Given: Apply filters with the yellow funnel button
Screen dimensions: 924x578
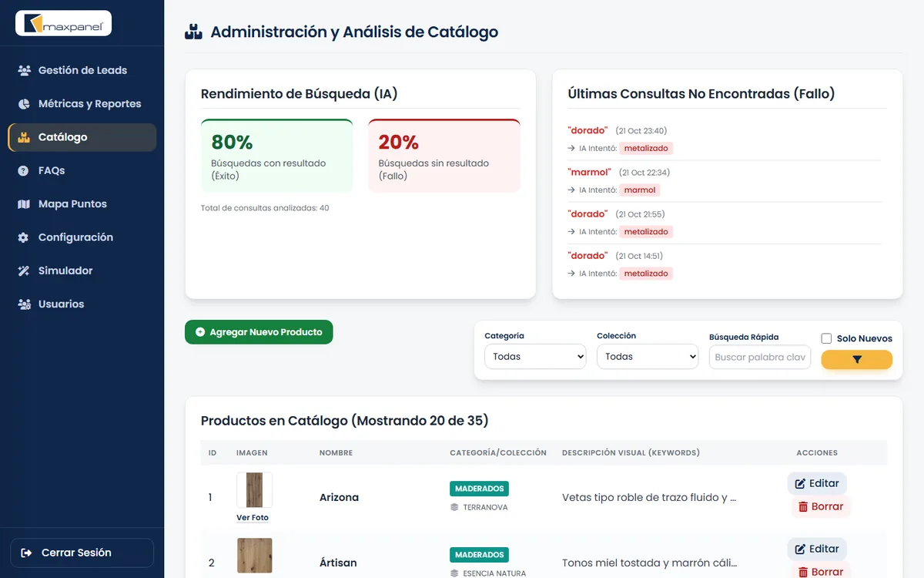Looking at the screenshot, I should pyautogui.click(x=857, y=360).
